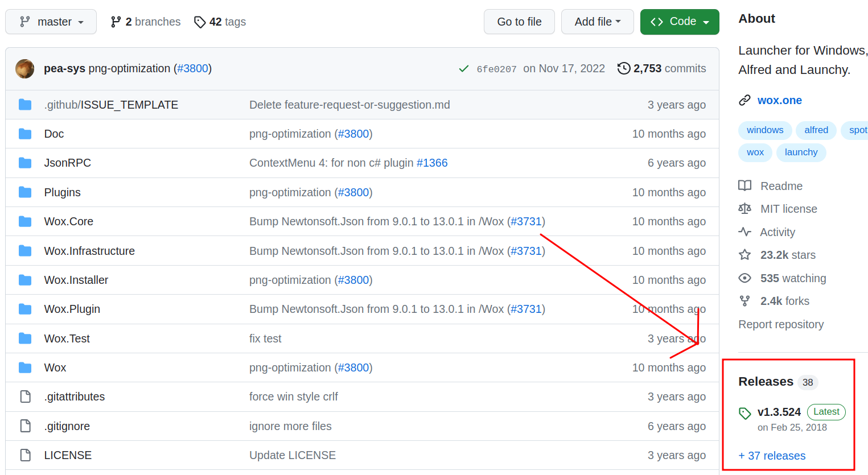The height and width of the screenshot is (475, 868).
Task: Click the tag icon beside v1.3.524
Action: click(744, 414)
